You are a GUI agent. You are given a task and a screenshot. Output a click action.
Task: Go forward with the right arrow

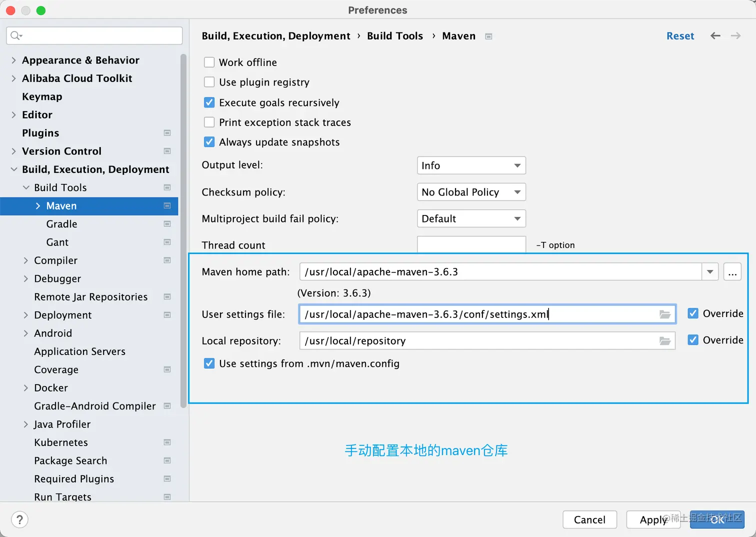click(x=735, y=36)
